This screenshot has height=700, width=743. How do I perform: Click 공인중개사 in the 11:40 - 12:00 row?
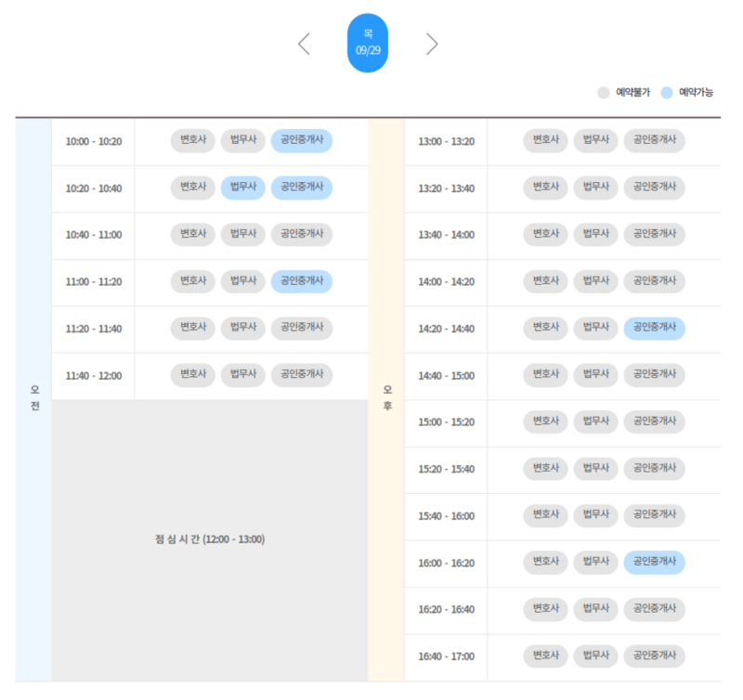click(302, 375)
